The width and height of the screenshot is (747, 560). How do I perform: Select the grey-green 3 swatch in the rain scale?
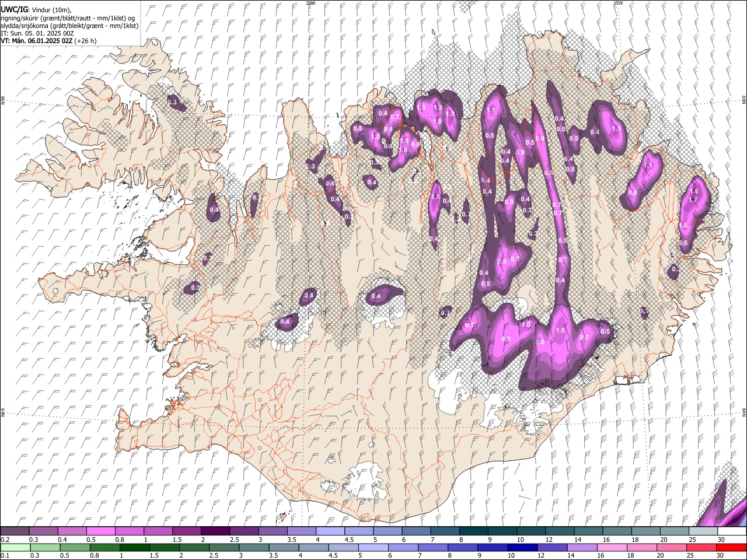(x=254, y=547)
